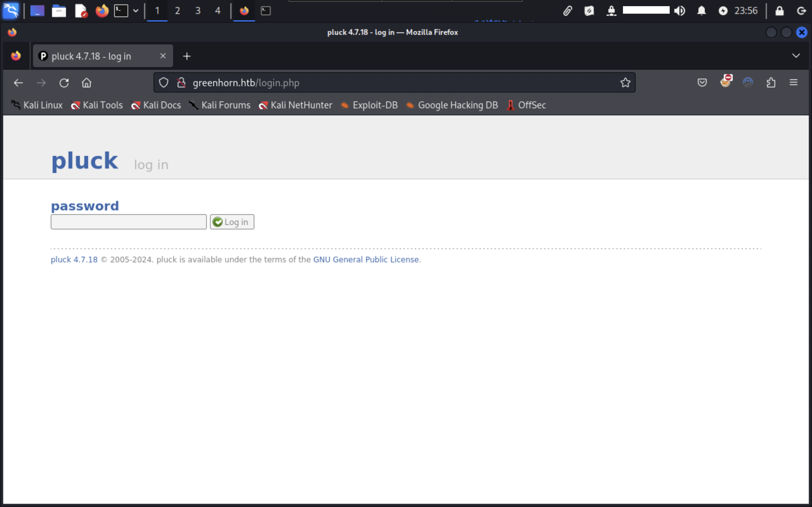
Task: Go back using the back arrow
Action: (x=19, y=83)
